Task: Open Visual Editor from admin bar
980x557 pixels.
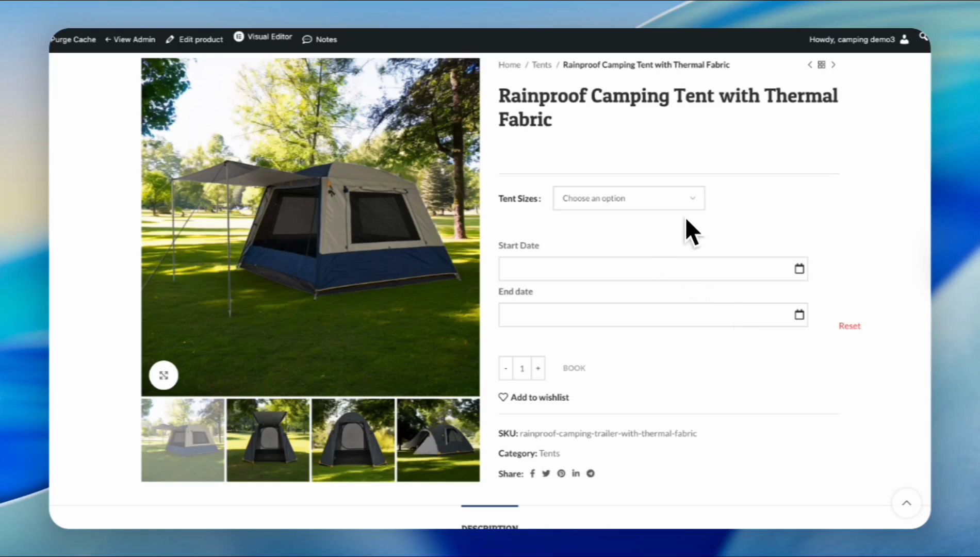Action: 263,37
